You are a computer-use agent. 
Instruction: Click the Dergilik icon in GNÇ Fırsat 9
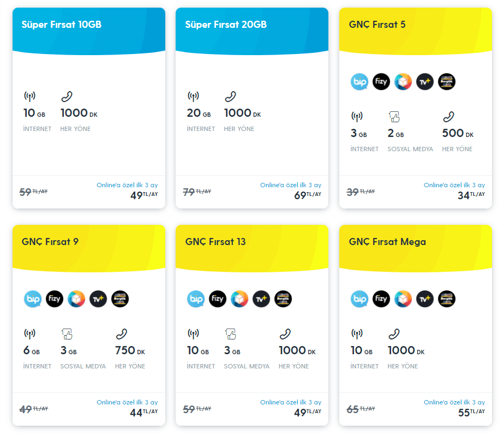(120, 299)
